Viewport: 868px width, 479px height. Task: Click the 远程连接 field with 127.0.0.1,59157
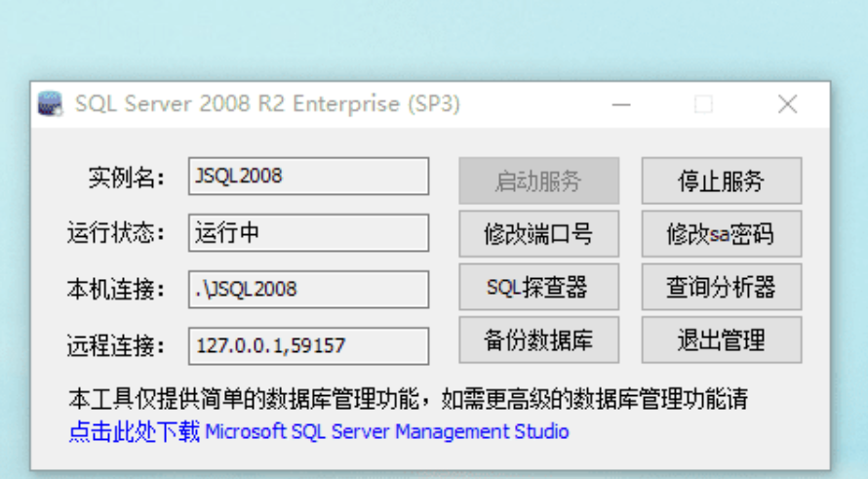tap(308, 346)
